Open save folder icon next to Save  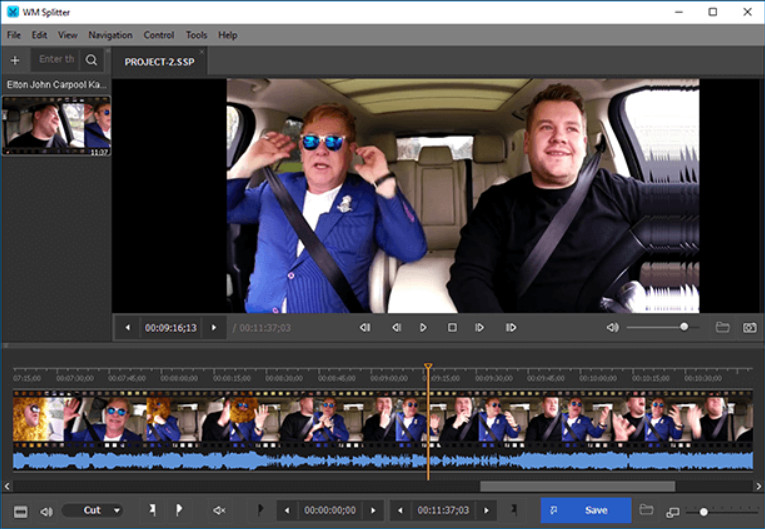646,510
